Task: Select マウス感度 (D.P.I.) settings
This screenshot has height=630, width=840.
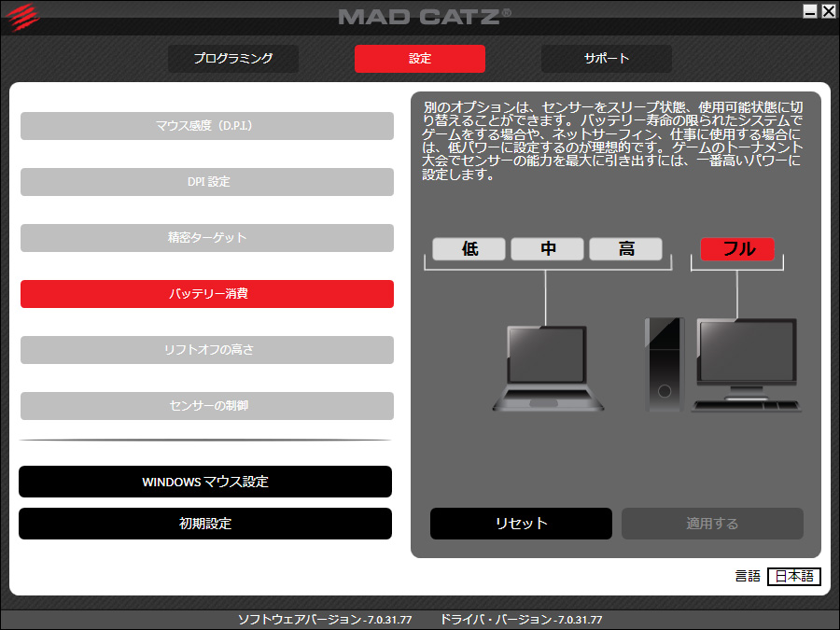Action: 207,126
